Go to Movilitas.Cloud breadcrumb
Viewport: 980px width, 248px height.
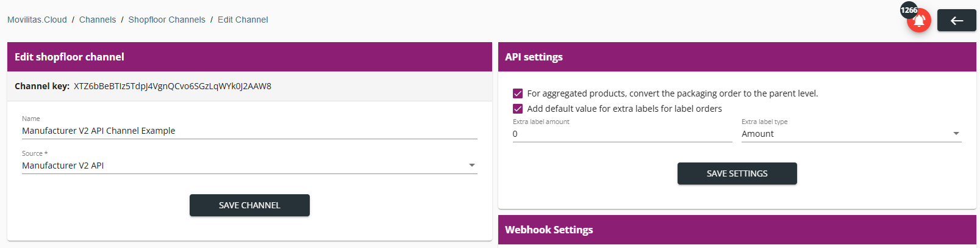click(x=37, y=20)
